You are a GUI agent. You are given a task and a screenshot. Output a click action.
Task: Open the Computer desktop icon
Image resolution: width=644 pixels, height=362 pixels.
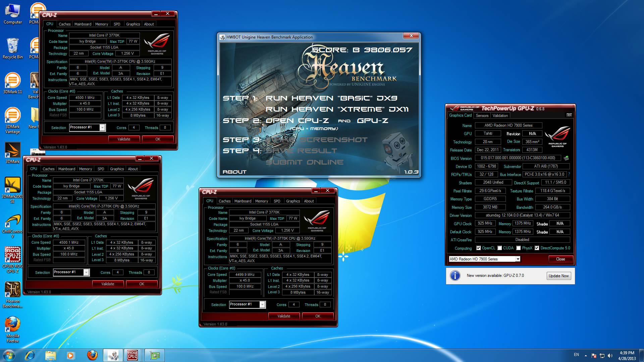(13, 14)
